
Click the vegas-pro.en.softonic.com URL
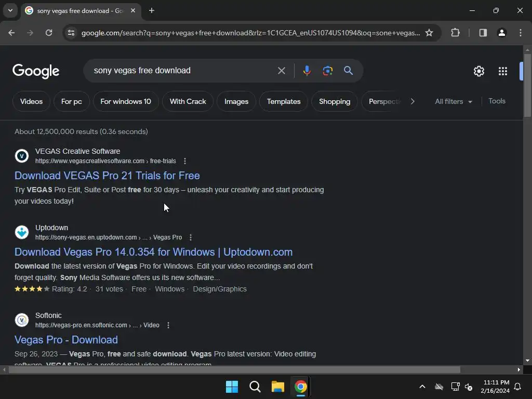[97, 325]
